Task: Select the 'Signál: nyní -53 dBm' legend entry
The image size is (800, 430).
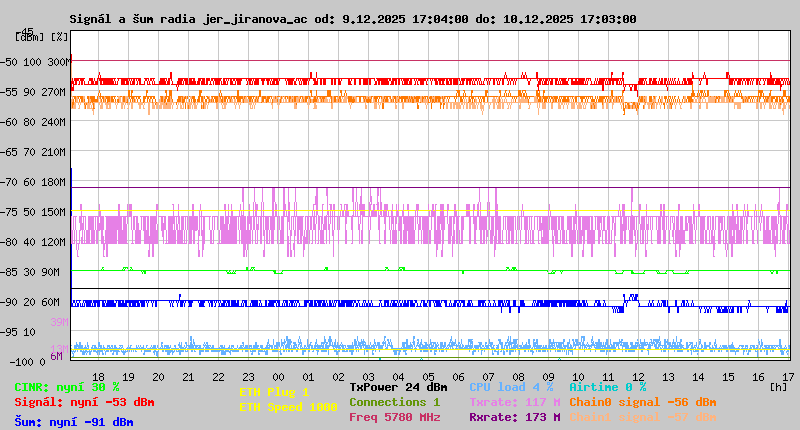Action: tap(84, 402)
